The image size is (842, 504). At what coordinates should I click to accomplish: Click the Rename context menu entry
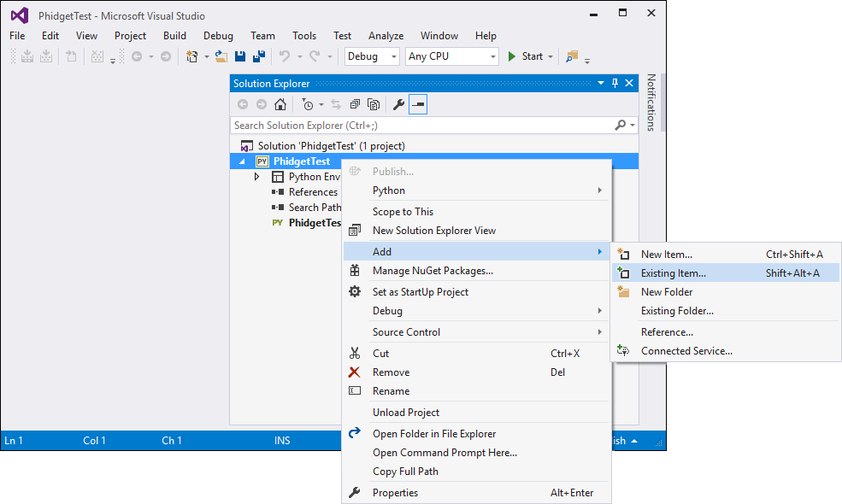[476, 391]
